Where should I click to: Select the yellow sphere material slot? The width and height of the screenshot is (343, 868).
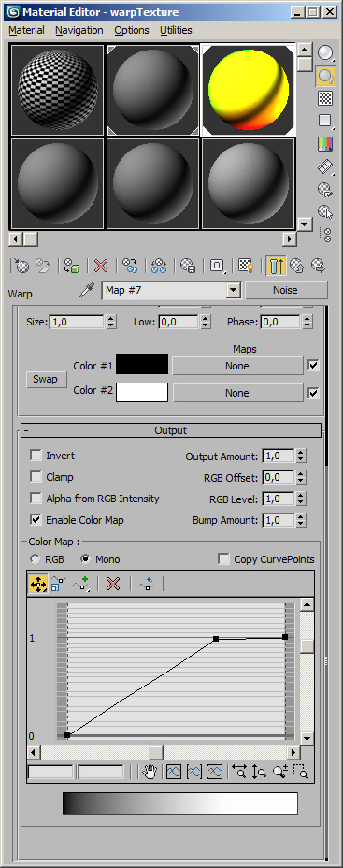point(249,90)
